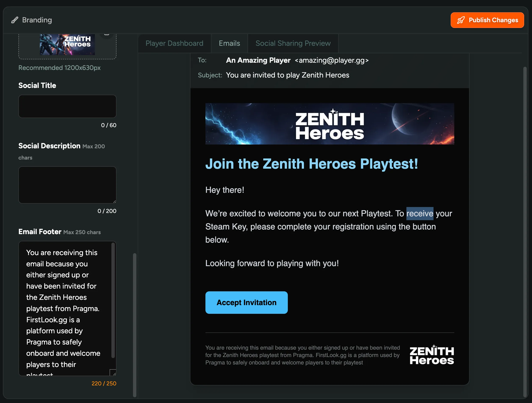Click the Publish Changes button
Screen dimensions: 532x403
(487, 20)
